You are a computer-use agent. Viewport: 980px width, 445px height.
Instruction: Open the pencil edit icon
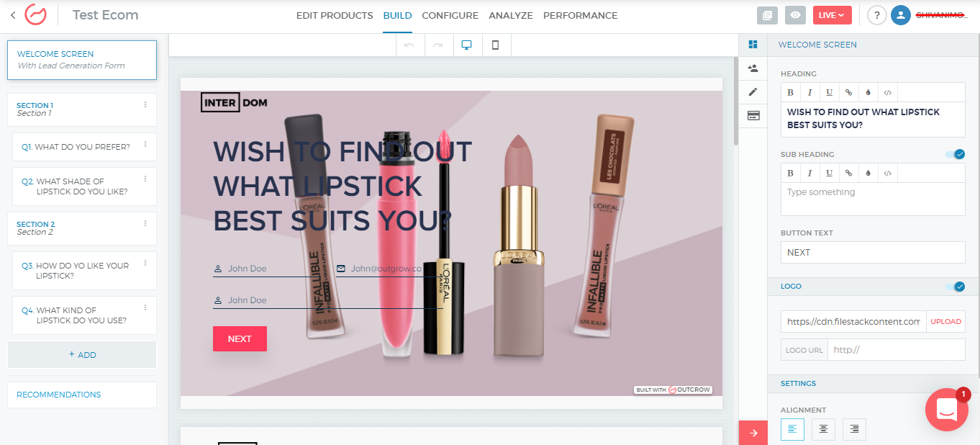pos(753,91)
